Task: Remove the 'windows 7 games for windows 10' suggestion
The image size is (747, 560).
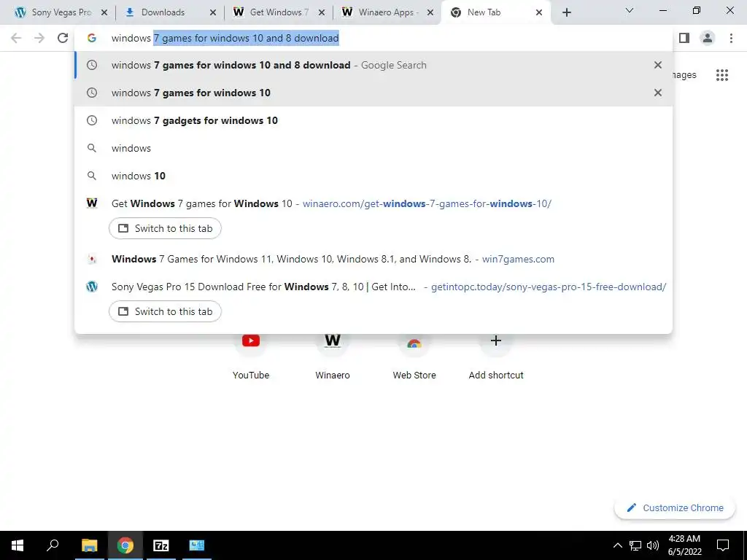Action: [x=658, y=93]
